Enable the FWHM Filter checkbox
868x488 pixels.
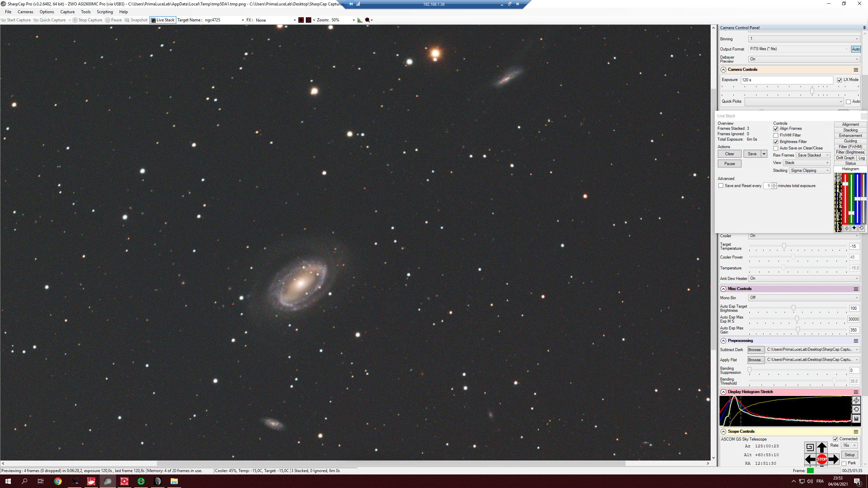point(776,135)
